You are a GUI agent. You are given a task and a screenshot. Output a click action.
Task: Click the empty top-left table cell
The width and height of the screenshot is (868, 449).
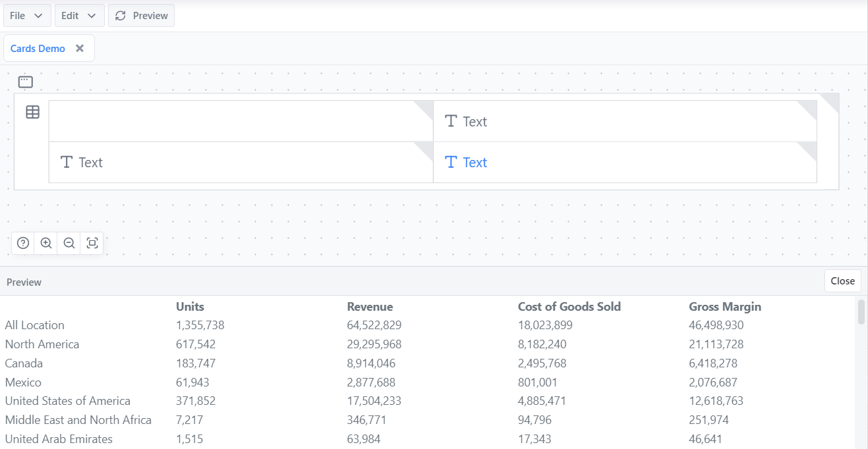point(231,121)
